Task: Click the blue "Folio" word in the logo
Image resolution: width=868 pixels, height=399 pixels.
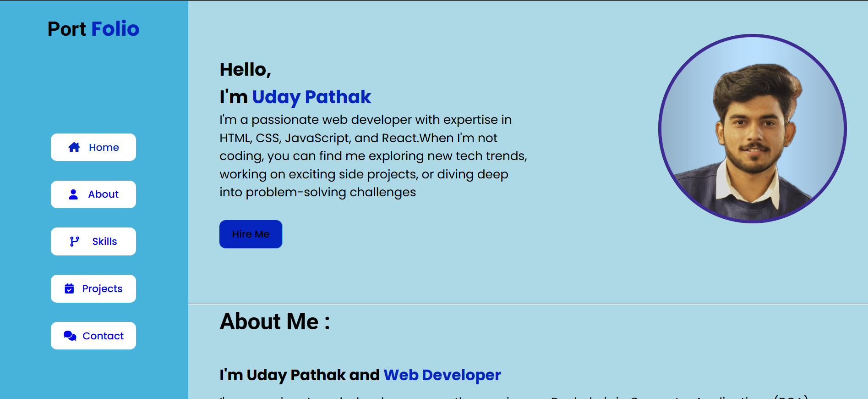Action: pyautogui.click(x=115, y=29)
